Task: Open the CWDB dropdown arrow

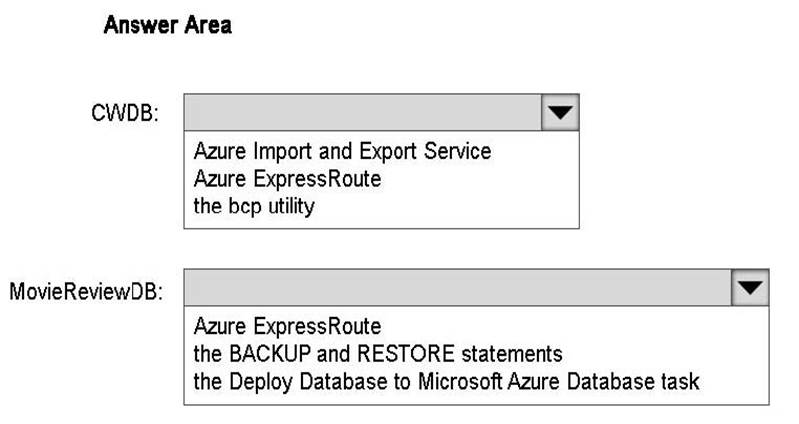Action: 560,112
